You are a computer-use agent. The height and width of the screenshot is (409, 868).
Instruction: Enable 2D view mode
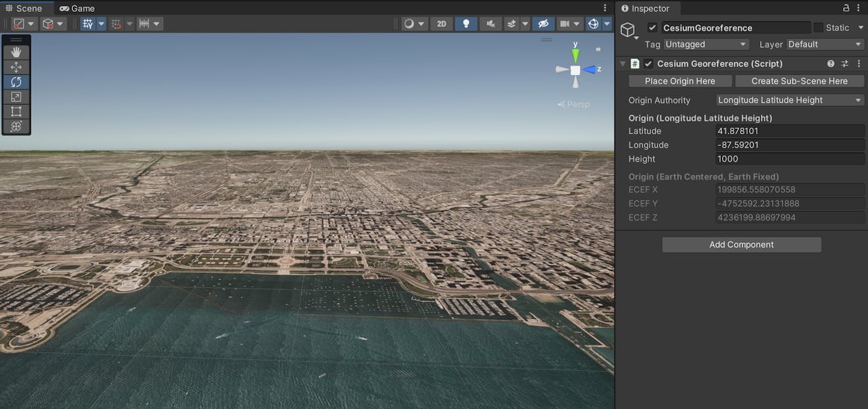pos(441,23)
